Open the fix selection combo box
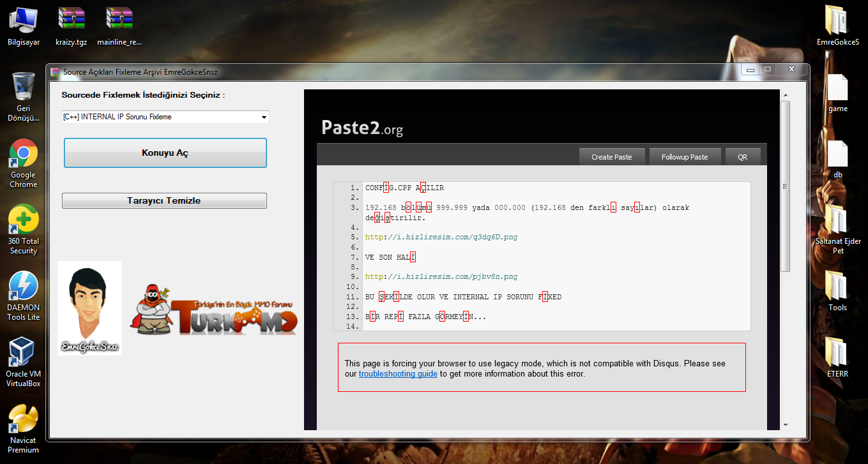This screenshot has height=464, width=868. [x=165, y=117]
